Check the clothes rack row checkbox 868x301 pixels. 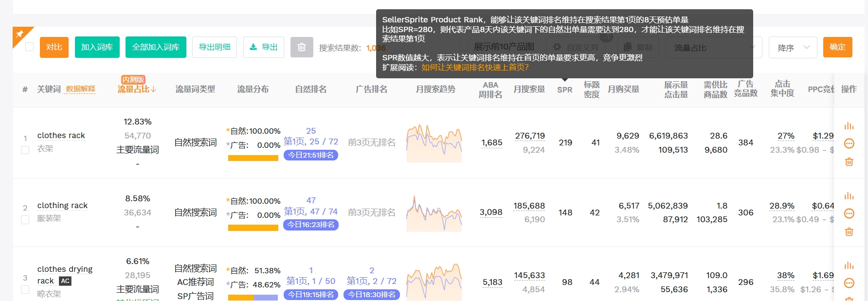(x=25, y=150)
